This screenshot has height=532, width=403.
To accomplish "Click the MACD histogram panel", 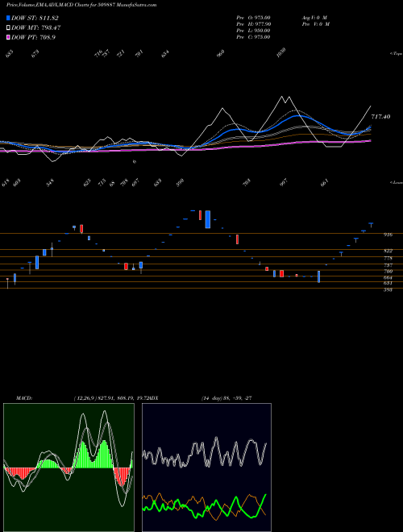I will point(69,468).
